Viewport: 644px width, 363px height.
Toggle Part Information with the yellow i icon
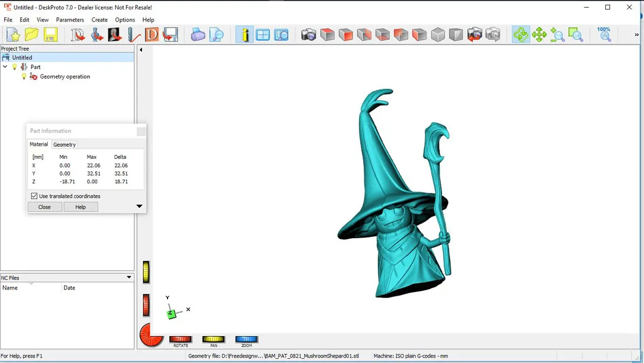(244, 35)
